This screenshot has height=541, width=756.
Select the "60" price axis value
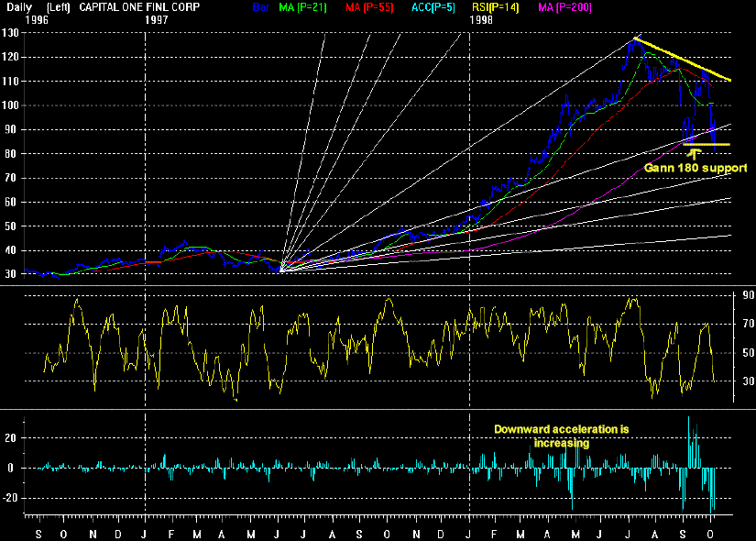[10, 202]
